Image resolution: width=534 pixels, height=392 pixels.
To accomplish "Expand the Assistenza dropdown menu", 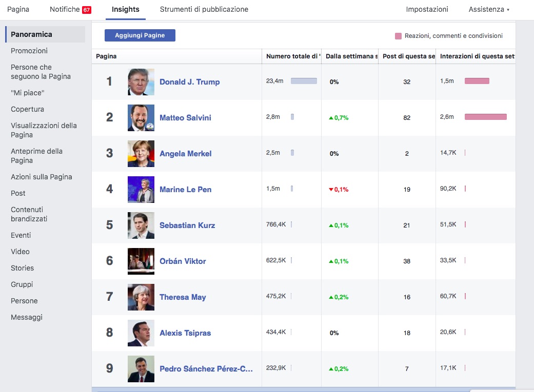I will coord(489,10).
